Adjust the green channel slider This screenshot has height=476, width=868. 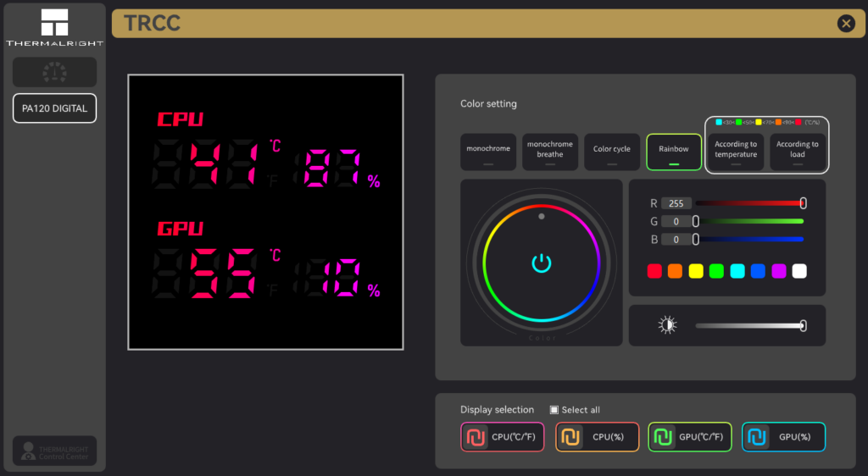[749, 222]
